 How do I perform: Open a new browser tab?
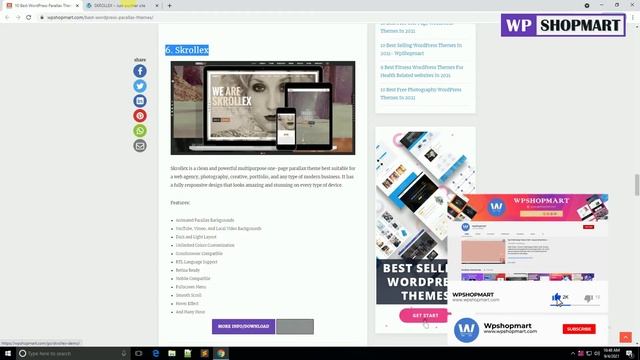169,6
